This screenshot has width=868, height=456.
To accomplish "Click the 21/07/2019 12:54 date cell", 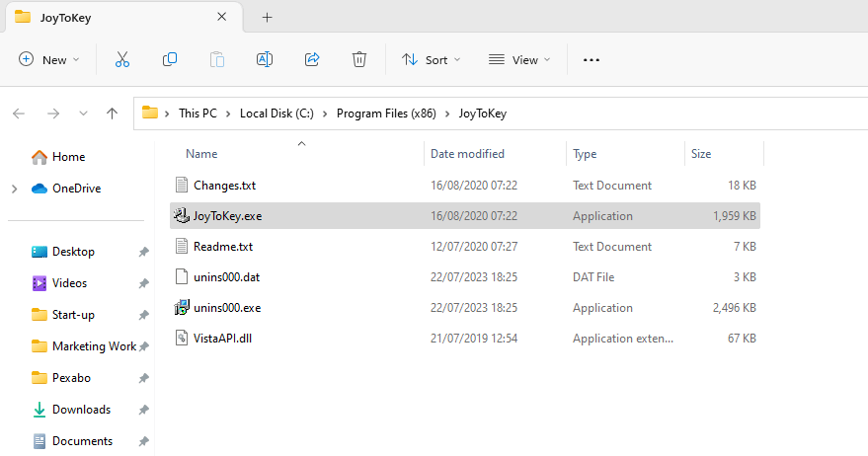I will point(474,339).
